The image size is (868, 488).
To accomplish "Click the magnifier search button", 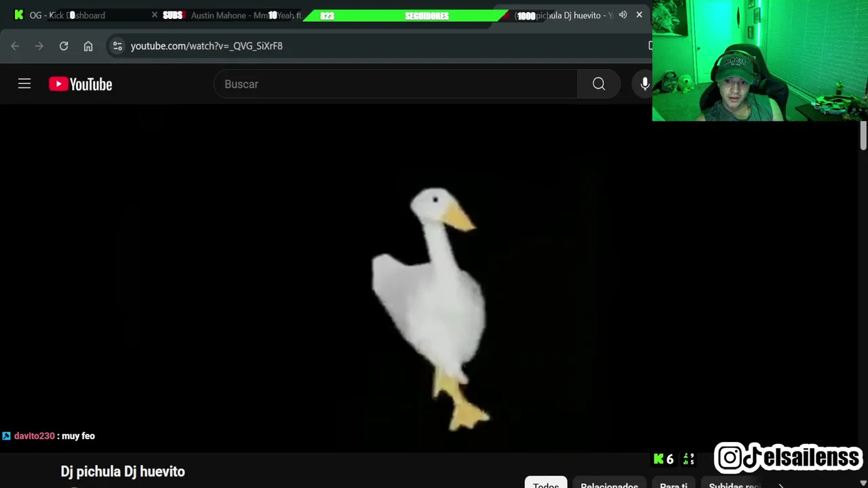I will (598, 84).
